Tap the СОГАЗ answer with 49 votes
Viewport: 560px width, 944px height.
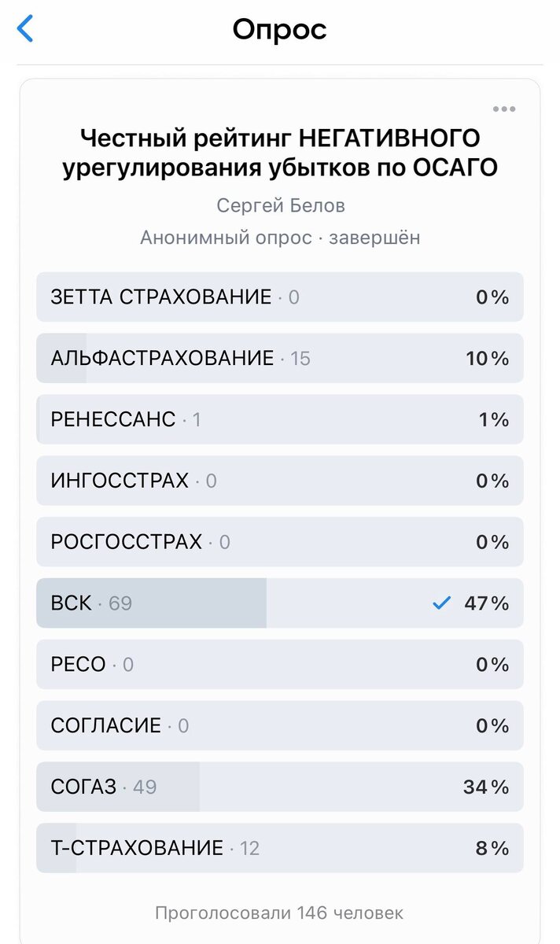[280, 787]
